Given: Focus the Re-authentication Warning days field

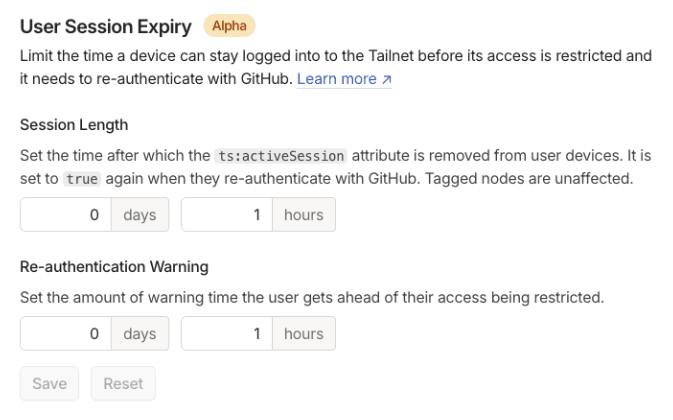Looking at the screenshot, I should (65, 334).
